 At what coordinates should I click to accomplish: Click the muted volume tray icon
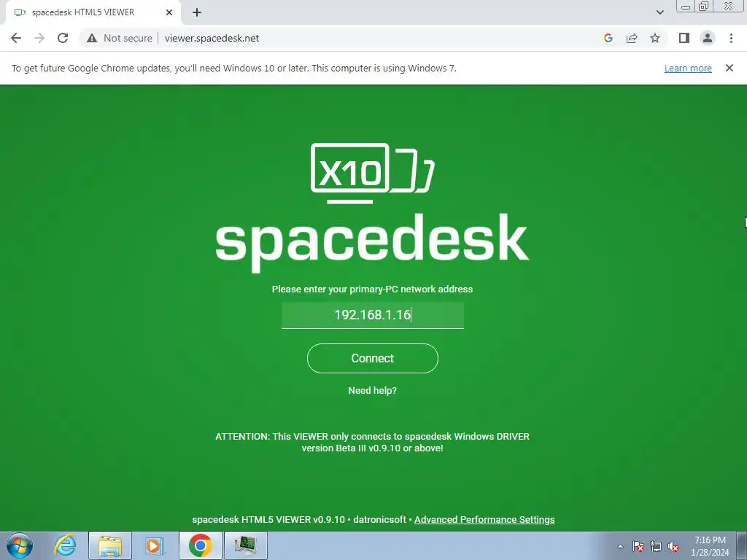coord(673,546)
